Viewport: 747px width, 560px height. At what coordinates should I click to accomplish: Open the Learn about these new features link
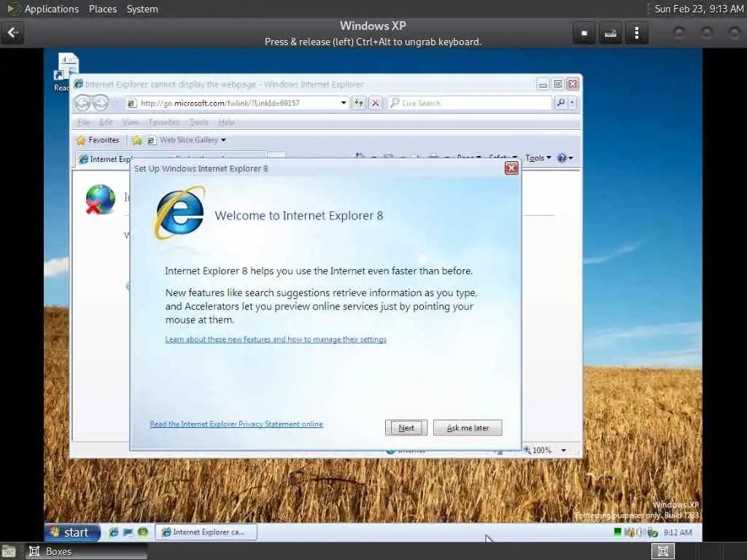coord(276,339)
